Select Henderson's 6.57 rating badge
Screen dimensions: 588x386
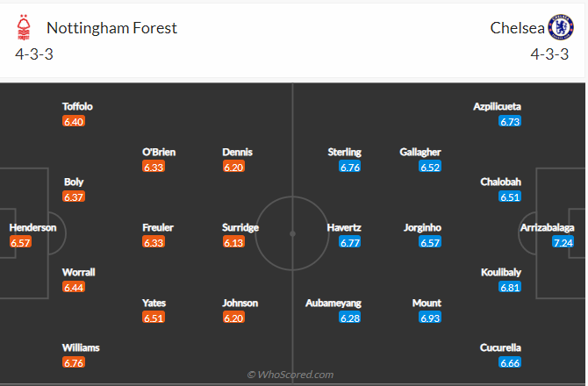[x=21, y=242]
